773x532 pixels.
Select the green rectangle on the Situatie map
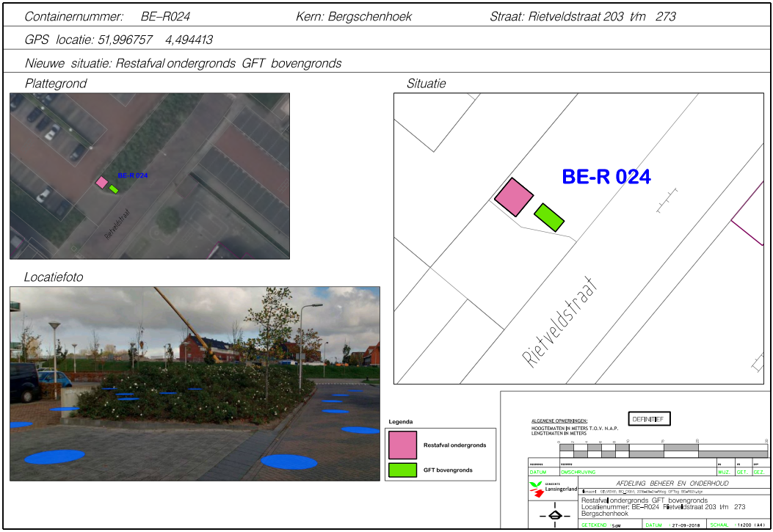point(548,216)
